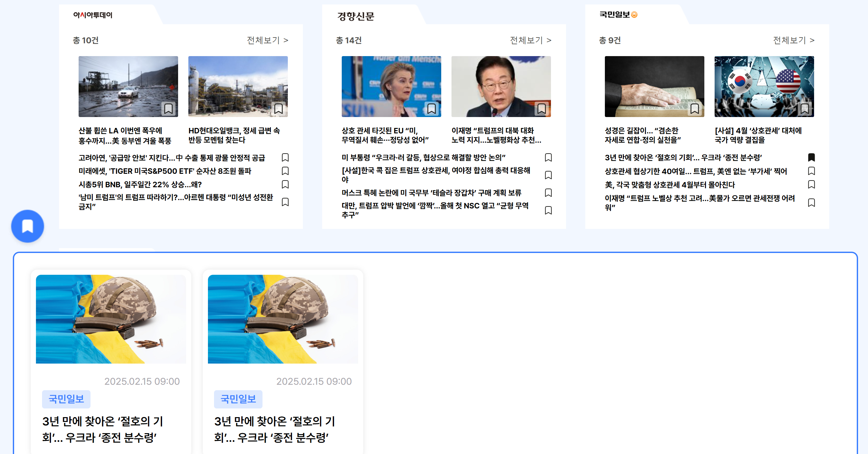The image size is (868, 454).
Task: Open 3년 만에 찾아온 절호의 기회 headline
Action: (683, 158)
